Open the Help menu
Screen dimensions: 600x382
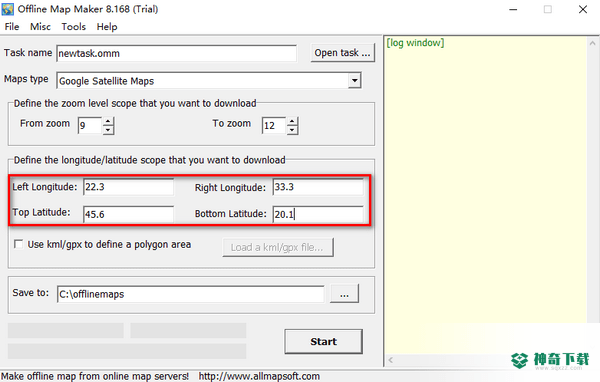coord(107,27)
